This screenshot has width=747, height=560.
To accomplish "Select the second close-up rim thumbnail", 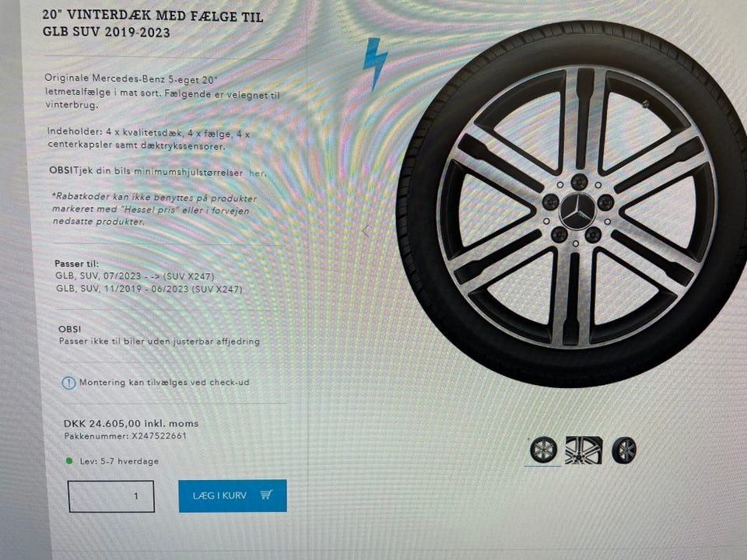I will pos(584,450).
